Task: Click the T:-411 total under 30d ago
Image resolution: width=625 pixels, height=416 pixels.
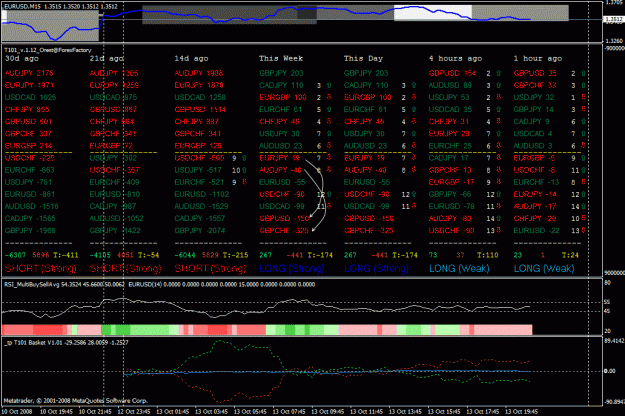Action: (x=66, y=255)
